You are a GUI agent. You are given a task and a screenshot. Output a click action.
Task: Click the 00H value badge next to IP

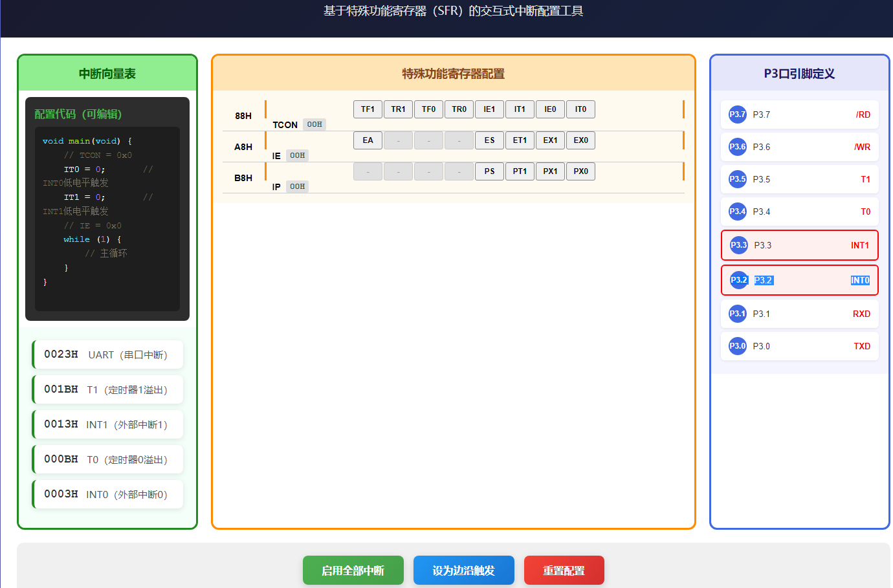coord(297,186)
